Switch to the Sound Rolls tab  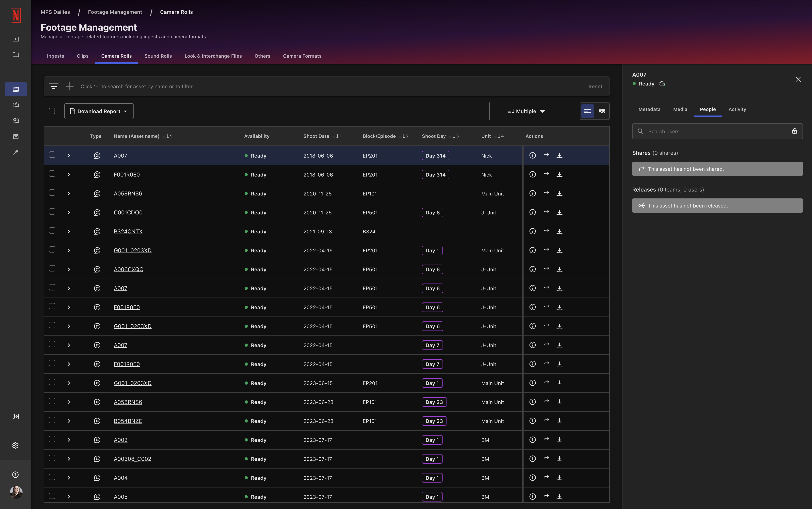pos(158,56)
